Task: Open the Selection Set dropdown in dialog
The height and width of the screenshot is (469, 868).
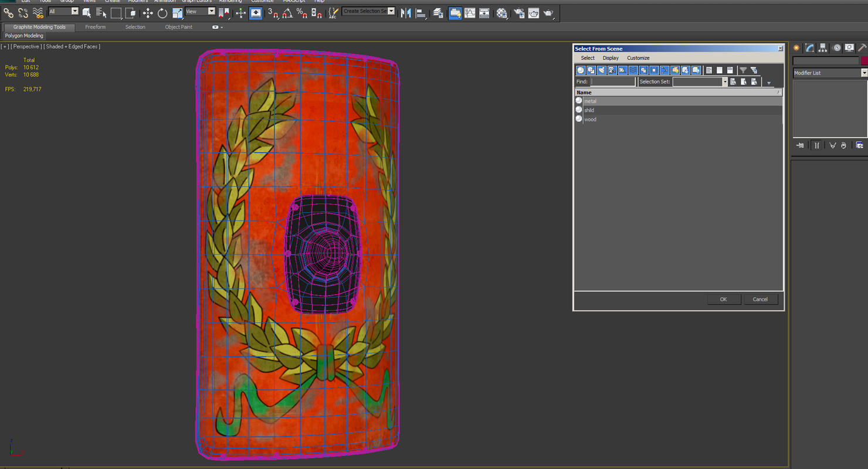Action: tap(724, 82)
